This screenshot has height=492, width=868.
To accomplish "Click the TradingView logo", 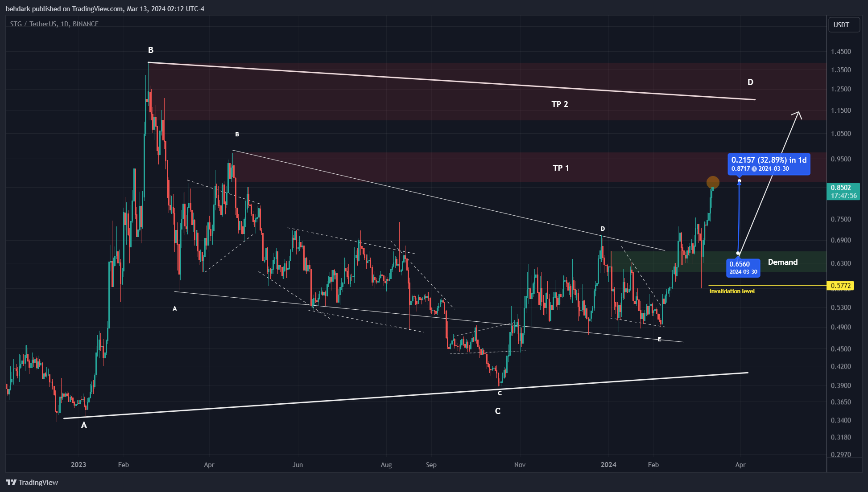I will [x=32, y=482].
